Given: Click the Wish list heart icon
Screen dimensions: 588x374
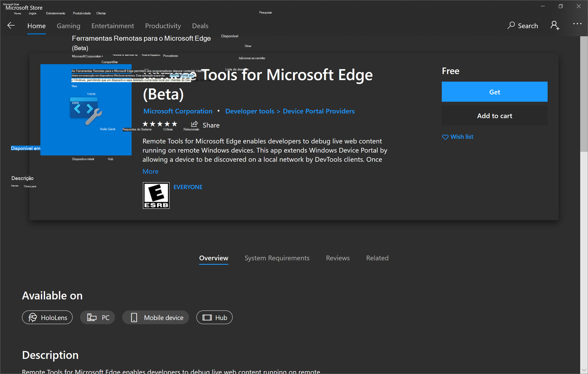Looking at the screenshot, I should point(445,137).
